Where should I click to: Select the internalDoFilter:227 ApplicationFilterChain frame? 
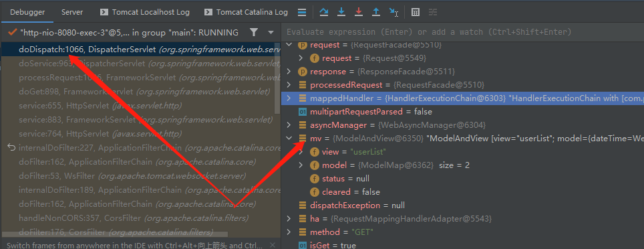coord(140,148)
